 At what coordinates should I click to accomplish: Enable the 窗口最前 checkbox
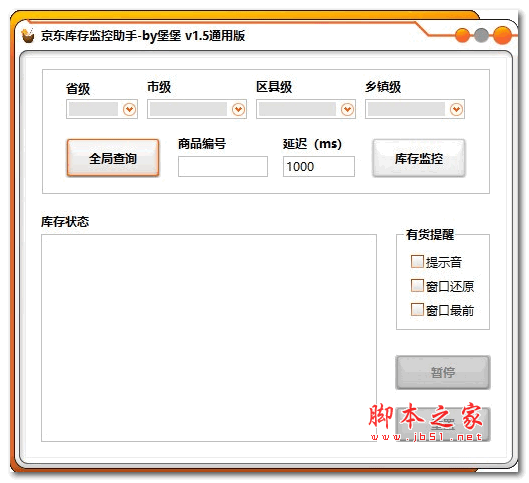(x=417, y=309)
